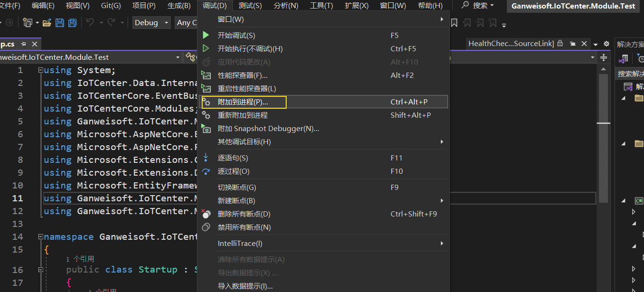Open the IntelliTrace(I) submenu
Image resolution: width=644 pixels, height=292 pixels.
324,244
